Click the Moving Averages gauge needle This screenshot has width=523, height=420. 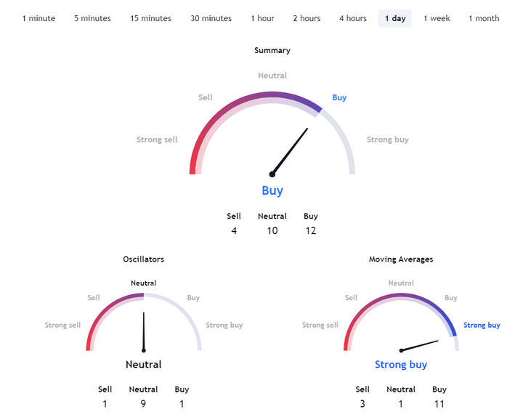pyautogui.click(x=419, y=346)
